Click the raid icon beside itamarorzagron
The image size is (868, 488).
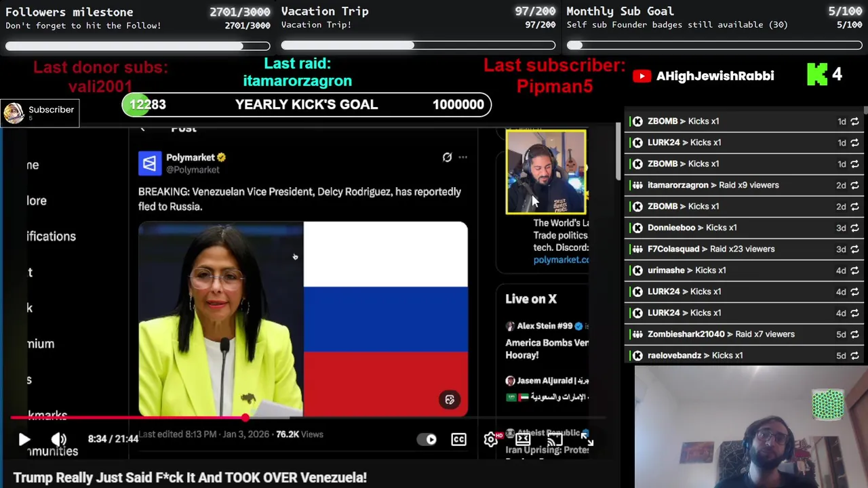point(637,185)
